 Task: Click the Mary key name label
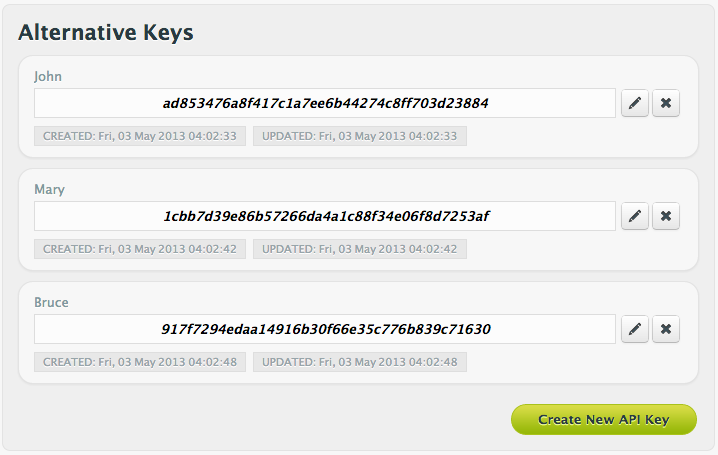pyautogui.click(x=49, y=189)
